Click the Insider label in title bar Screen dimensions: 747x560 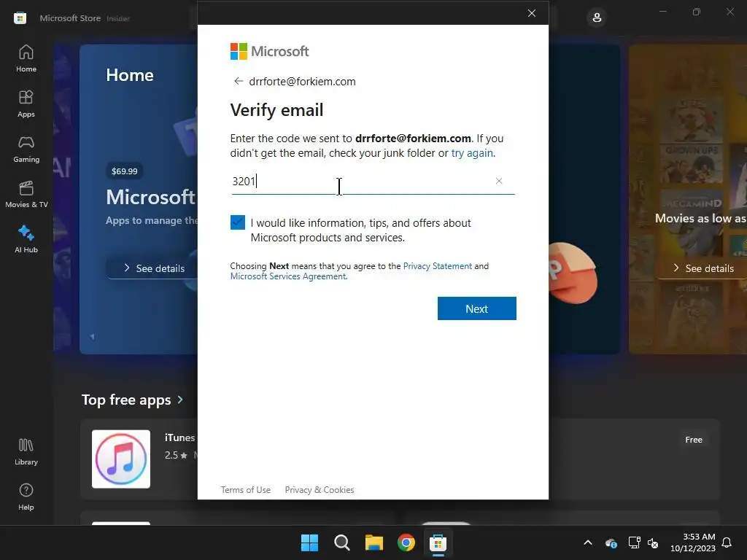(x=118, y=18)
